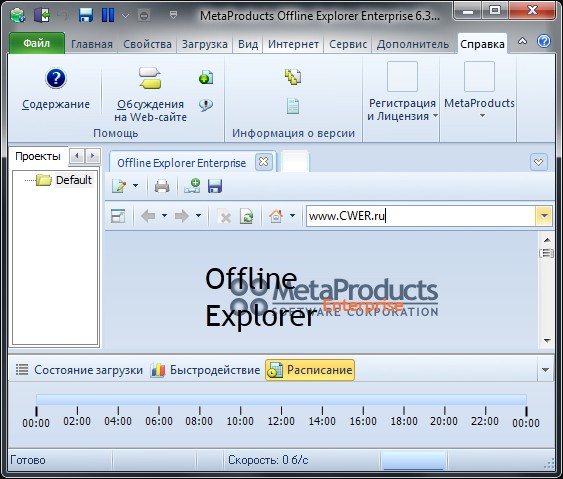
Task: Open the Forward history dropdown
Action: point(198,215)
